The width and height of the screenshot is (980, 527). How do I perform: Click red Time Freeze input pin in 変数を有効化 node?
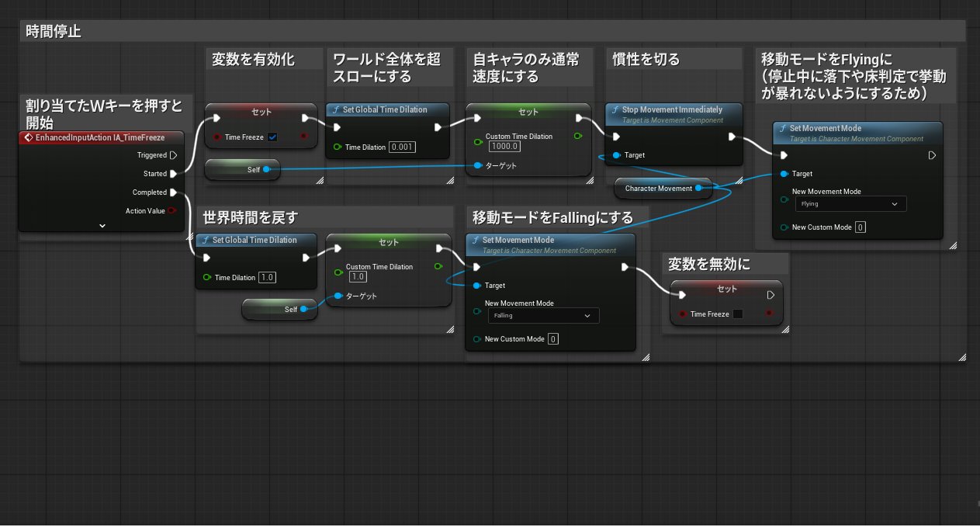tap(216, 137)
